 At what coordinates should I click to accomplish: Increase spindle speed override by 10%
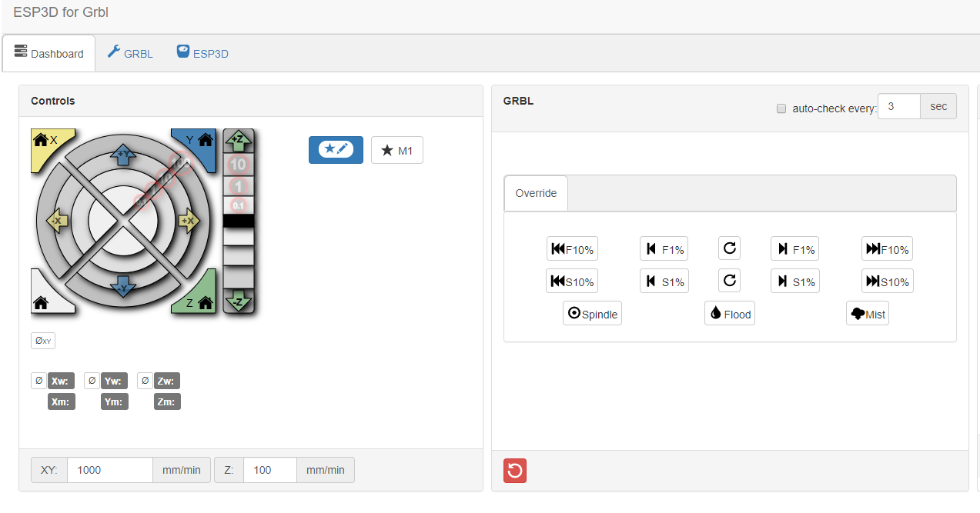pos(887,281)
